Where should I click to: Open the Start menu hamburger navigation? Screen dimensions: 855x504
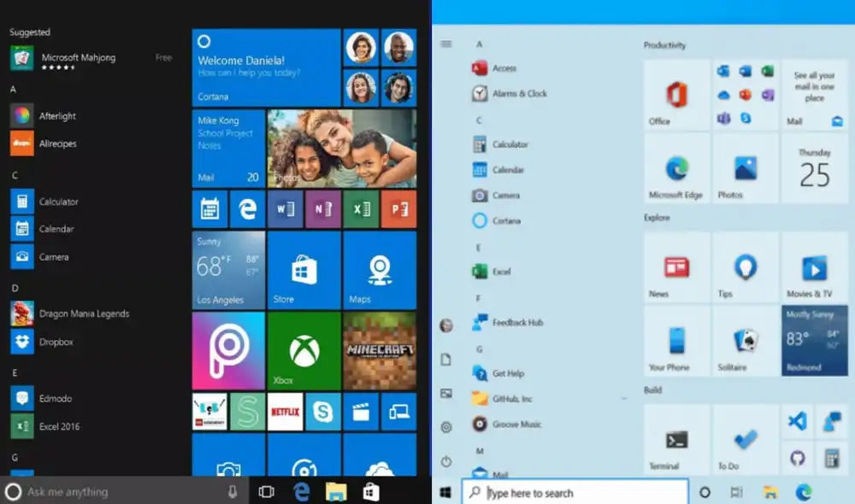[x=445, y=43]
